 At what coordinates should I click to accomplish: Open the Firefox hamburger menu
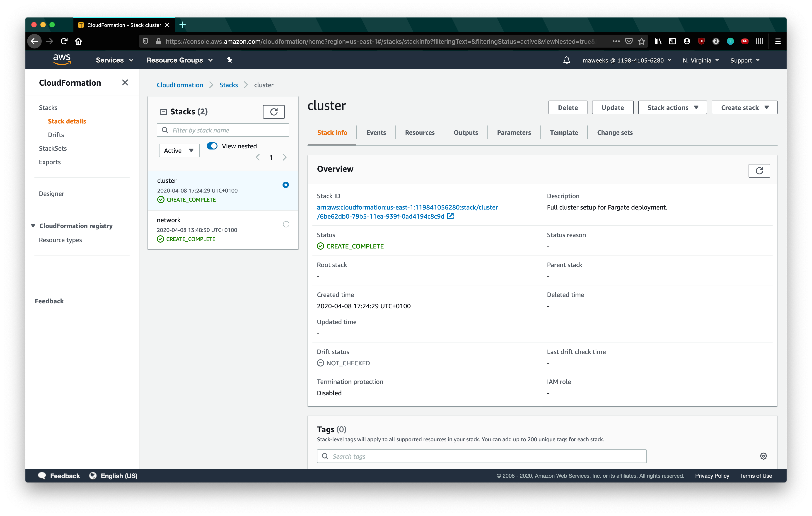[778, 41]
